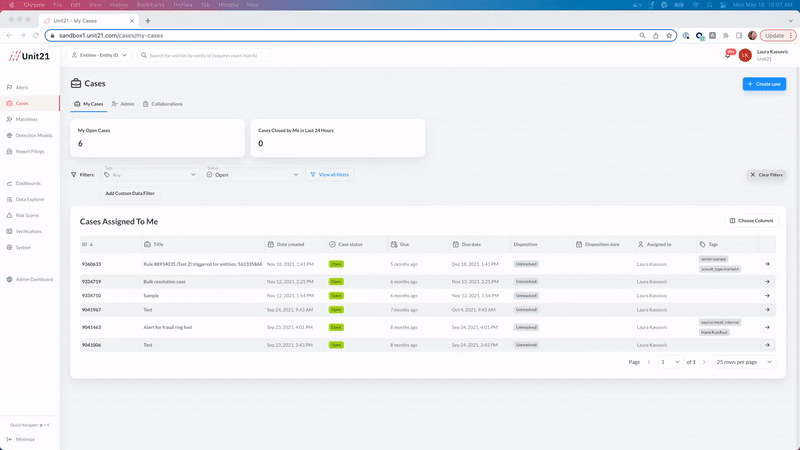800x450 pixels.
Task: Open a new Chrome tab
Action: pos(148,21)
